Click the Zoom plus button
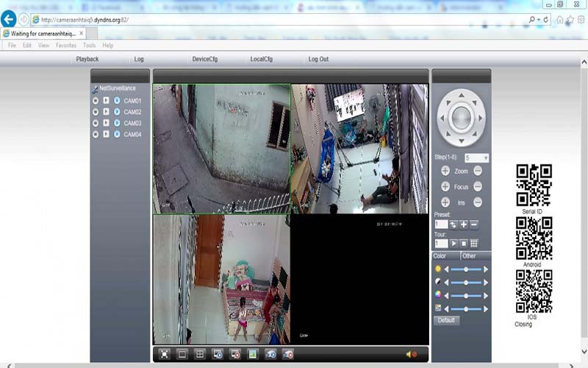This screenshot has width=588, height=368. [445, 171]
